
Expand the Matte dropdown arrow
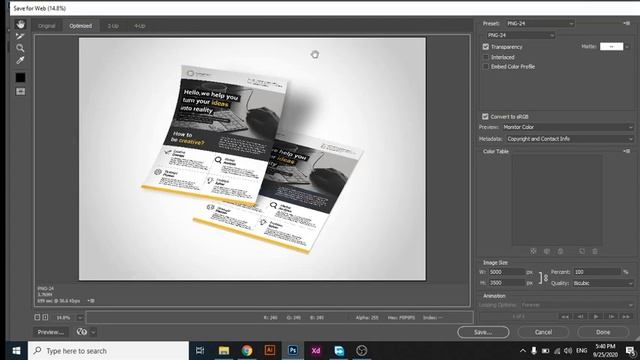pos(627,47)
